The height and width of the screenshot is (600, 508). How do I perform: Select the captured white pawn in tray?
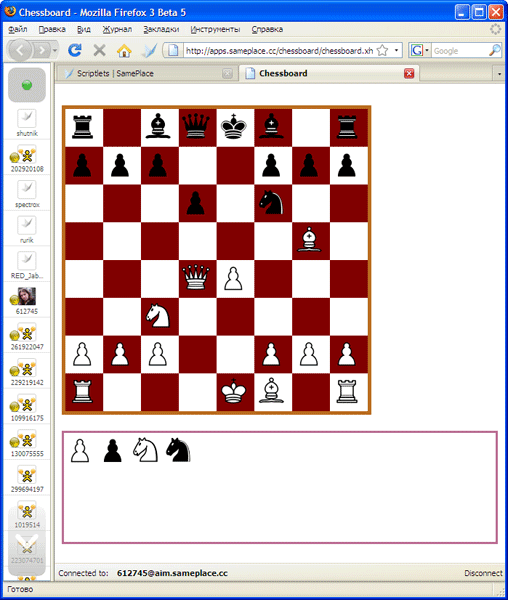tap(80, 451)
